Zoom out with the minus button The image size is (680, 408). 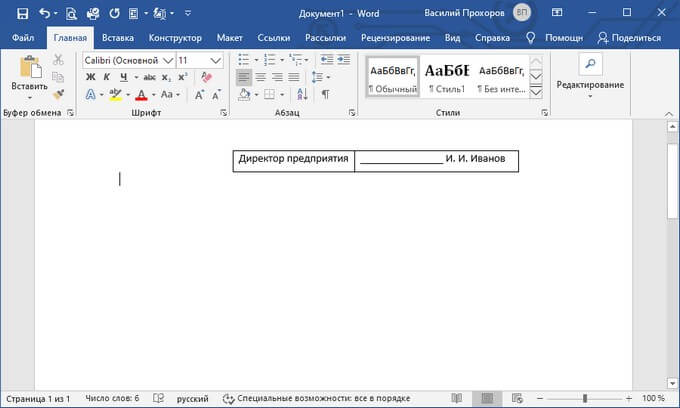(540, 398)
